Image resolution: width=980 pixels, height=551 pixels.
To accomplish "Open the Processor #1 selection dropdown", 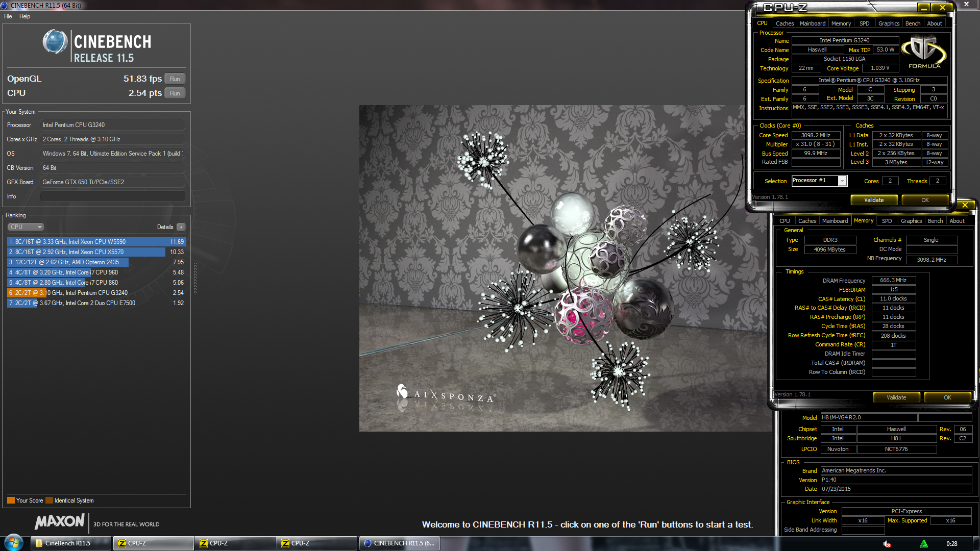I will click(x=819, y=181).
